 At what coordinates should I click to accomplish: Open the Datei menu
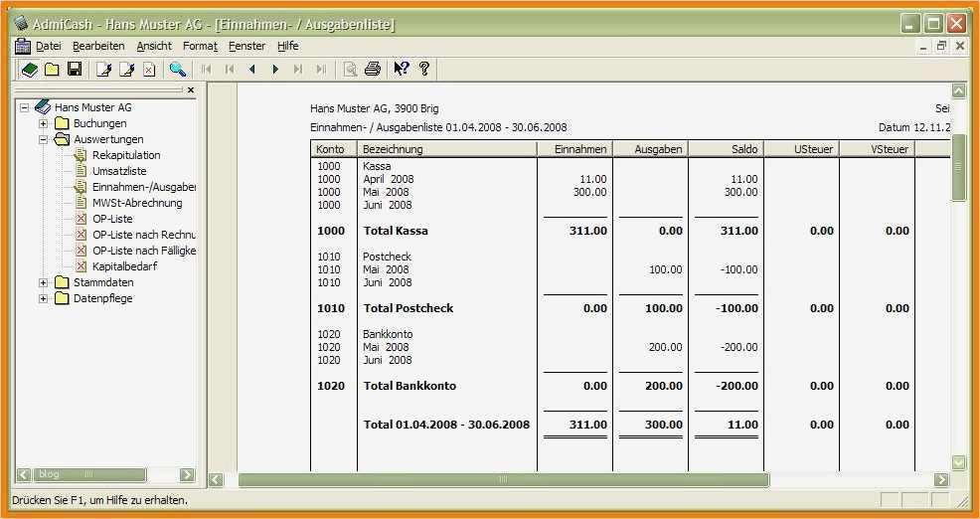point(49,47)
